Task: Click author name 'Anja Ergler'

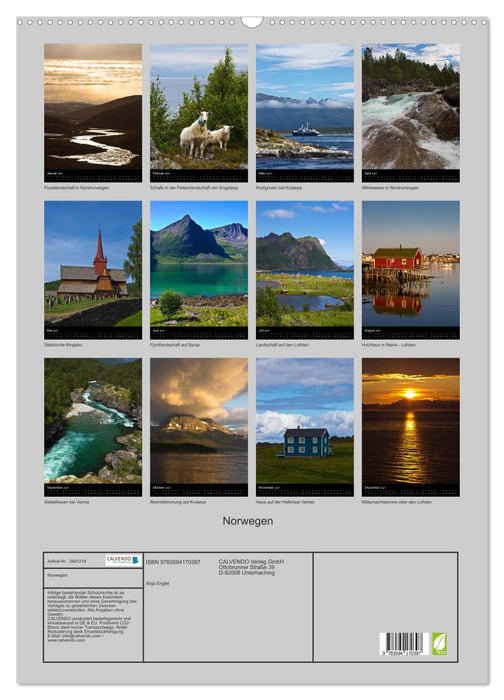Action: tap(158, 583)
